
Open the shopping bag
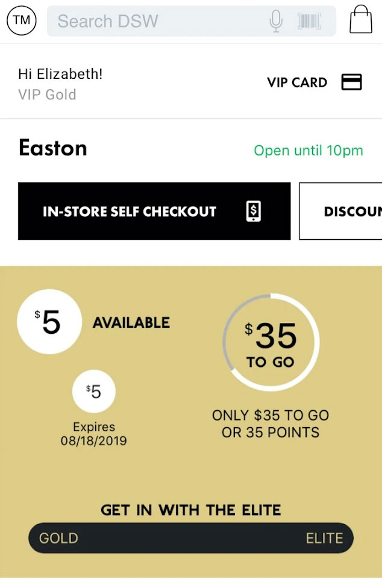[360, 21]
